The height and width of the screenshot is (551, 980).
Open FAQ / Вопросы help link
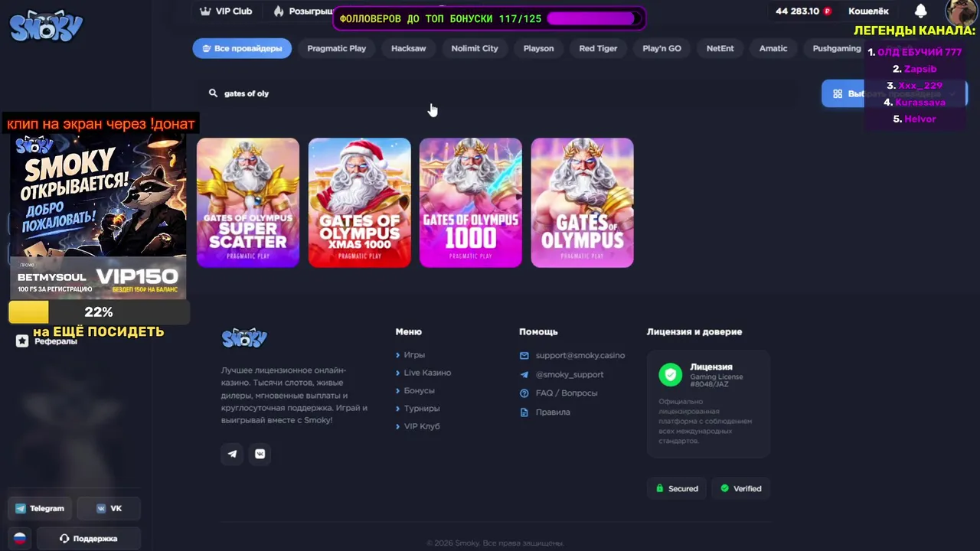pyautogui.click(x=567, y=393)
